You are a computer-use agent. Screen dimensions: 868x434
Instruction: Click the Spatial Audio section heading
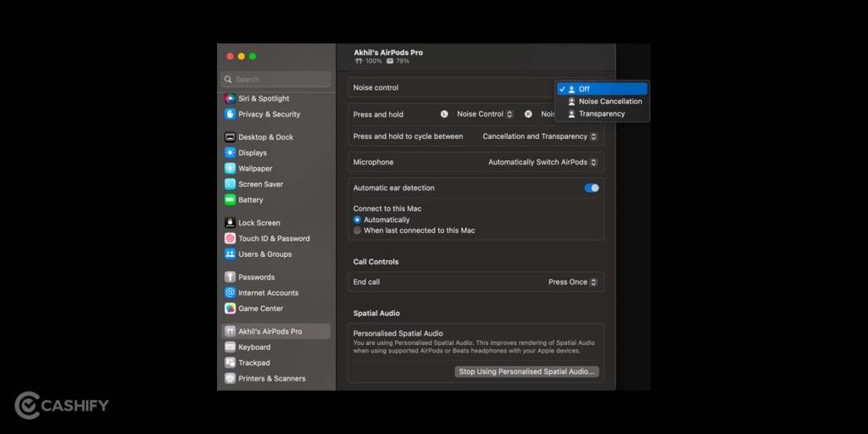click(x=376, y=314)
